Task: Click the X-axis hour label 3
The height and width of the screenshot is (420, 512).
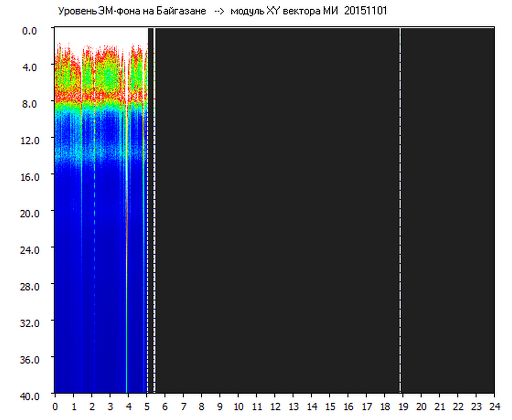Action: [110, 406]
